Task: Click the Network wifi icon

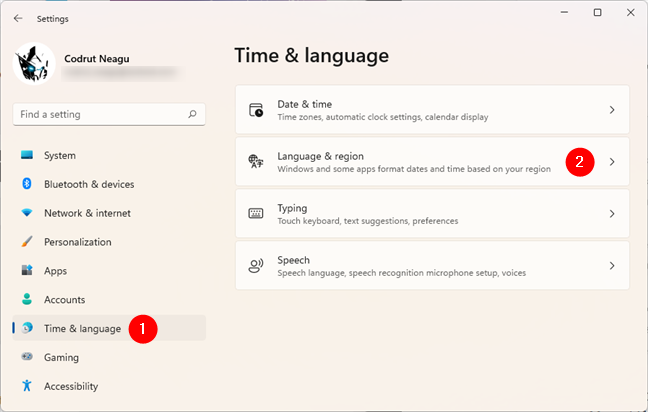Action: coord(27,213)
